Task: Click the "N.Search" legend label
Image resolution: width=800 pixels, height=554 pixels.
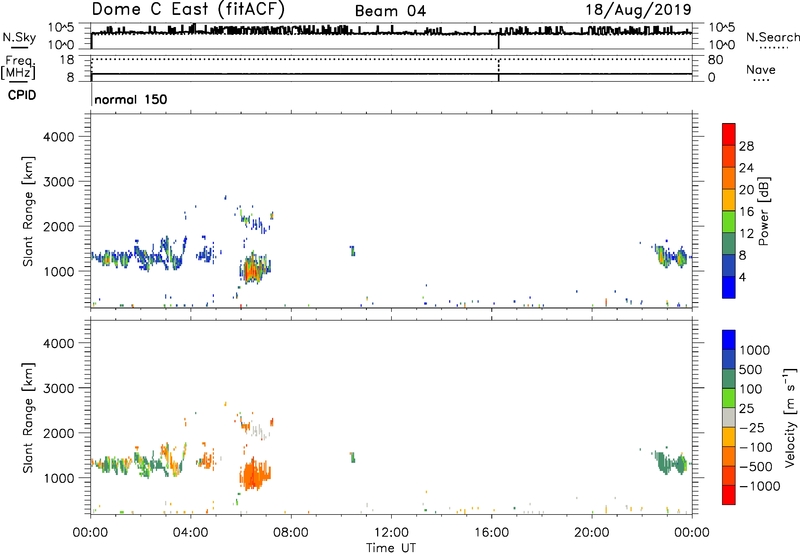Action: coord(773,37)
